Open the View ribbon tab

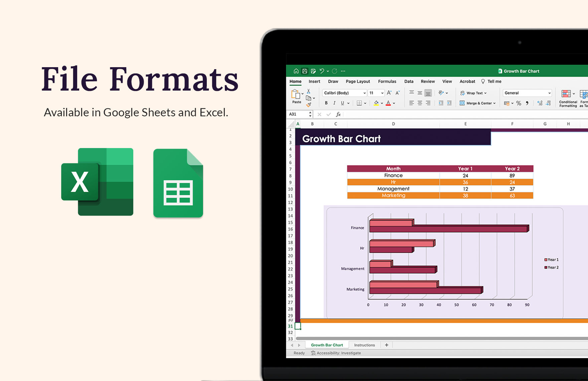point(447,81)
